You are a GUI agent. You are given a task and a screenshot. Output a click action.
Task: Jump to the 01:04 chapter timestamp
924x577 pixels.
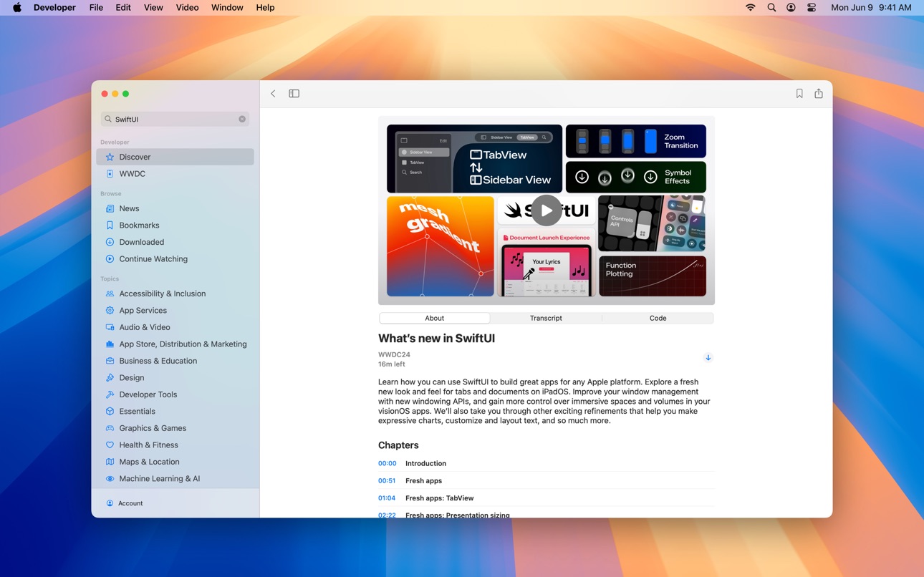[387, 498]
